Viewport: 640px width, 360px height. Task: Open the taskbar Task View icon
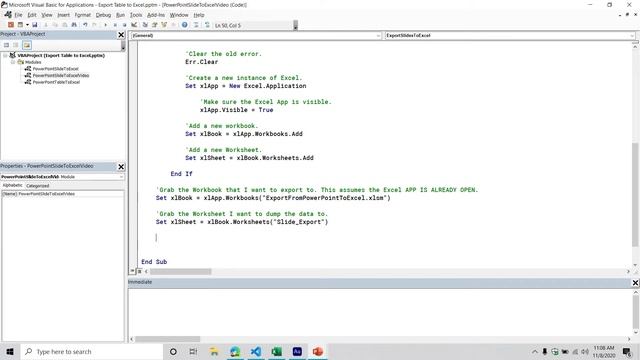pyautogui.click(x=193, y=351)
